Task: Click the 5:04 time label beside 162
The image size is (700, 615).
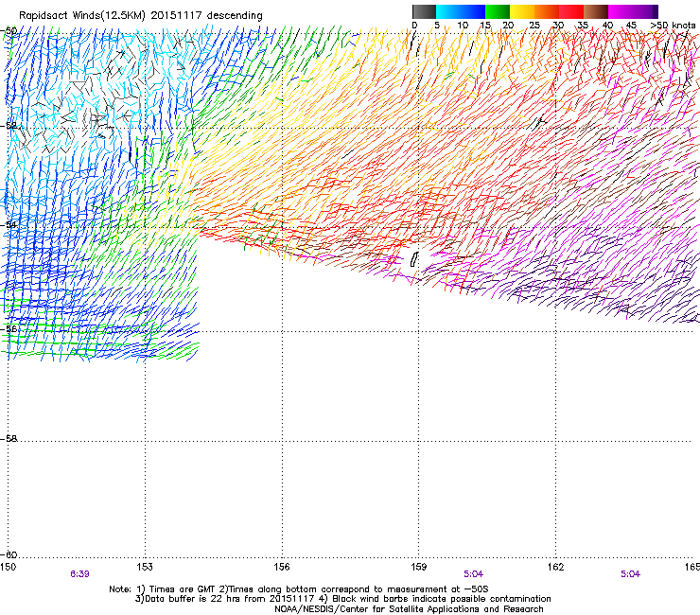Action: tap(630, 574)
